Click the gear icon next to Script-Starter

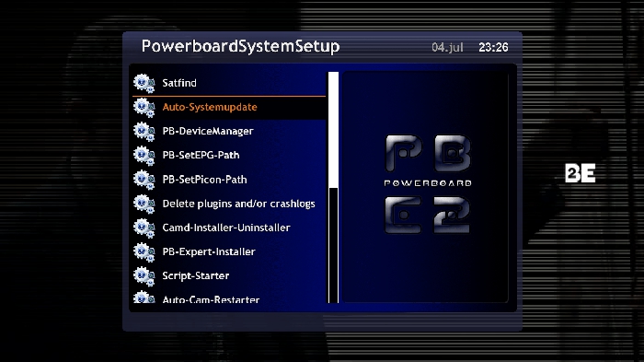point(144,276)
